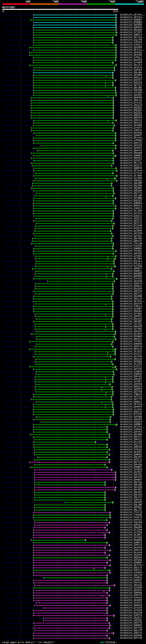Viewport: 146px width, 644px height.
Task: Open hit UniRef100_B9HBY2
Action: (x=131, y=271)
